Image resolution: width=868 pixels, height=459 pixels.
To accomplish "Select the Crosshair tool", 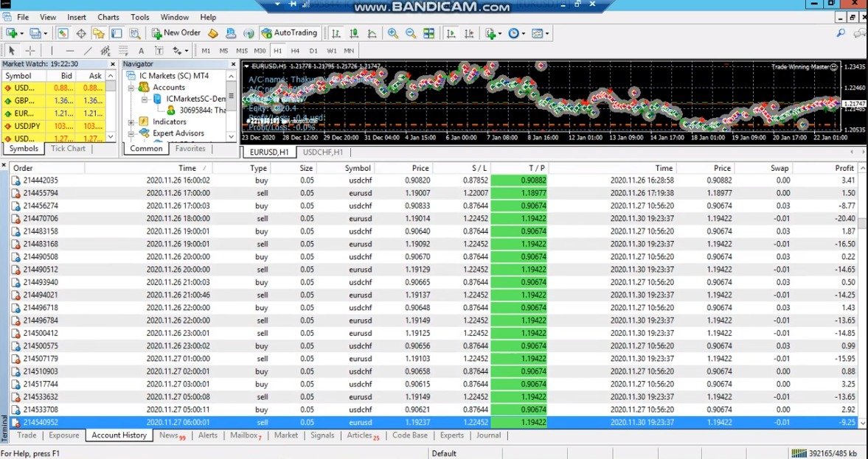I will pos(29,50).
